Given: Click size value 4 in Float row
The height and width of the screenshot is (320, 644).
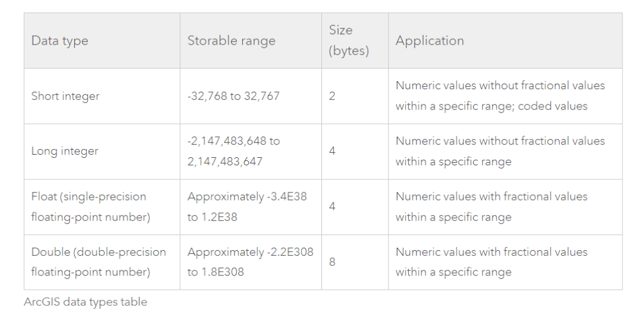Looking at the screenshot, I should coord(332,207).
